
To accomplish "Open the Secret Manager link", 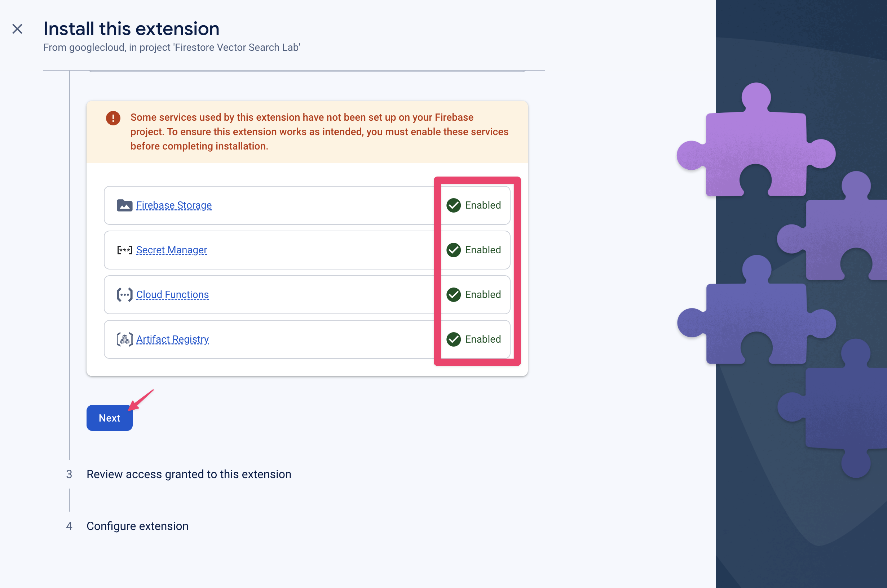I will (171, 250).
